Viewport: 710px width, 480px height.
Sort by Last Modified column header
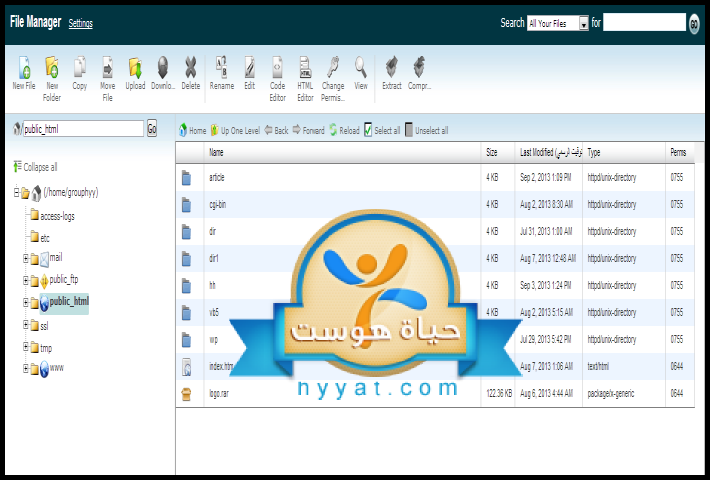[548, 153]
